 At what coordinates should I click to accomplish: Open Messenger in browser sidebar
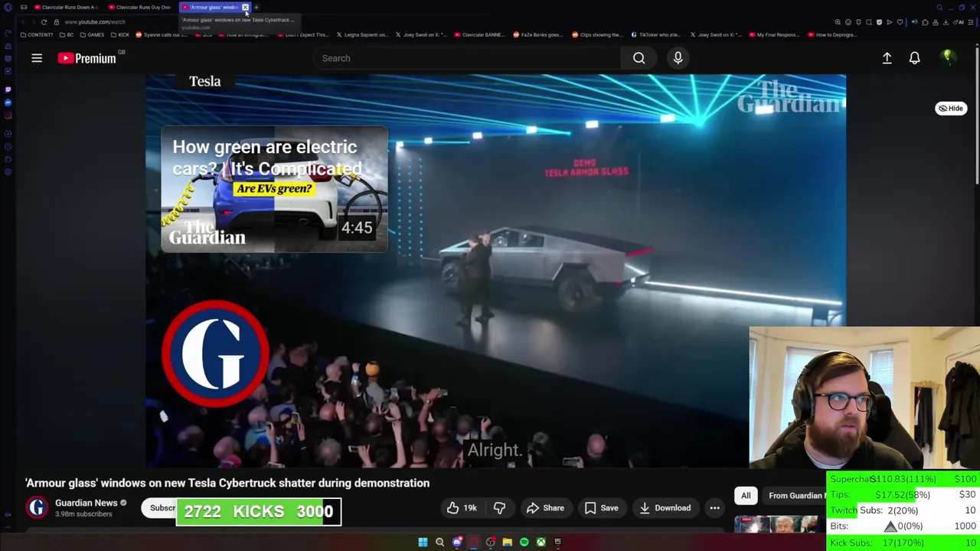pos(8,103)
